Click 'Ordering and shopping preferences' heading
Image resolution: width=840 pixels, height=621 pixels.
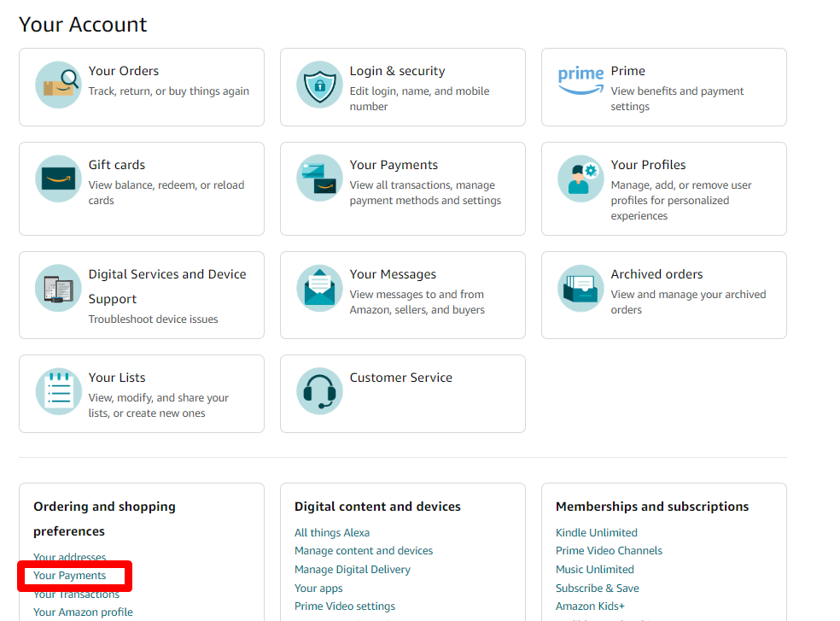104,519
